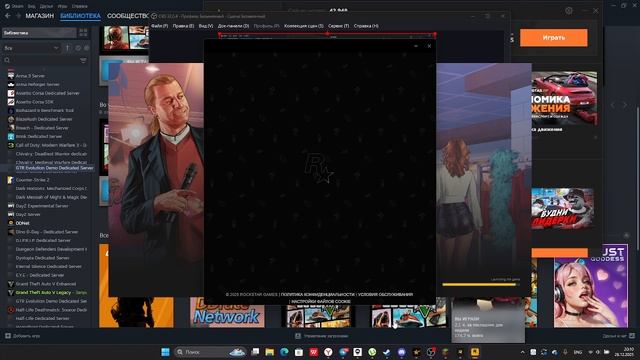Click the orange Играть button
This screenshot has width=640, height=360.
click(x=553, y=38)
